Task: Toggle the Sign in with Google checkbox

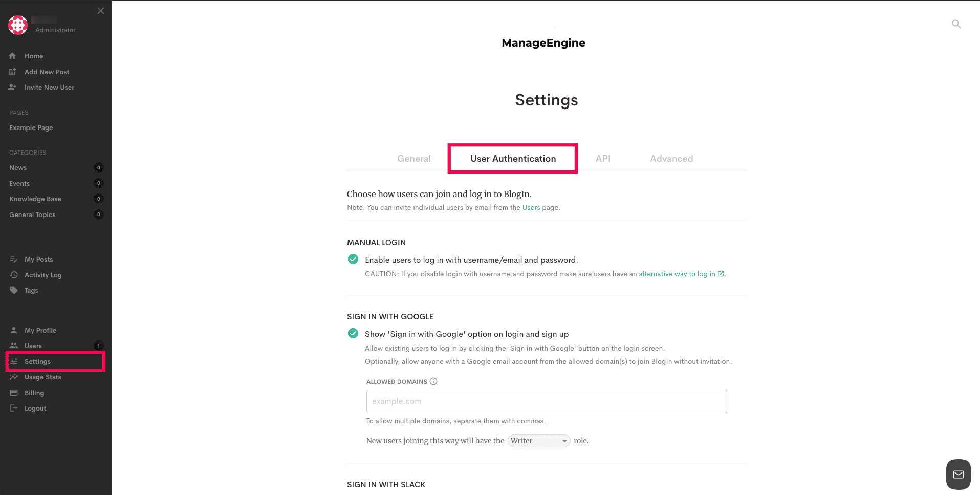Action: (353, 333)
